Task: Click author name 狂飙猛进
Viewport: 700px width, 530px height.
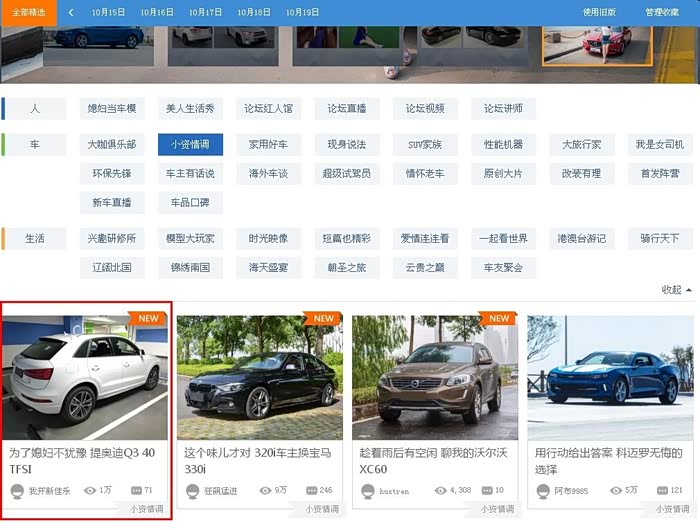Action: (221, 491)
